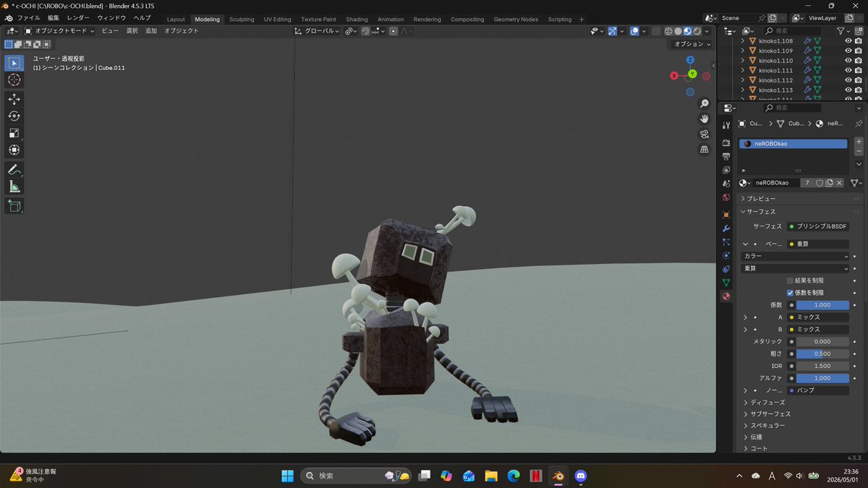Open the ファイル menu
The width and height of the screenshot is (868, 488).
28,17
